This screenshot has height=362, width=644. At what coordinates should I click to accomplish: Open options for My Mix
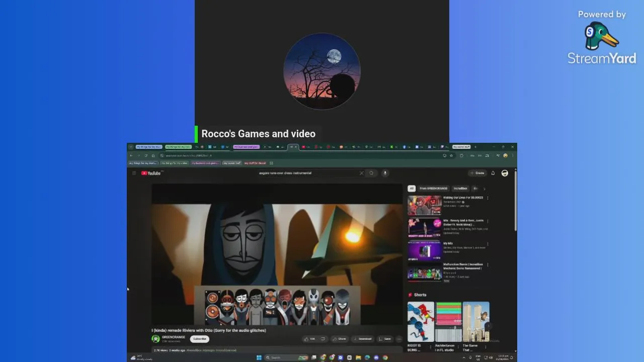488,244
